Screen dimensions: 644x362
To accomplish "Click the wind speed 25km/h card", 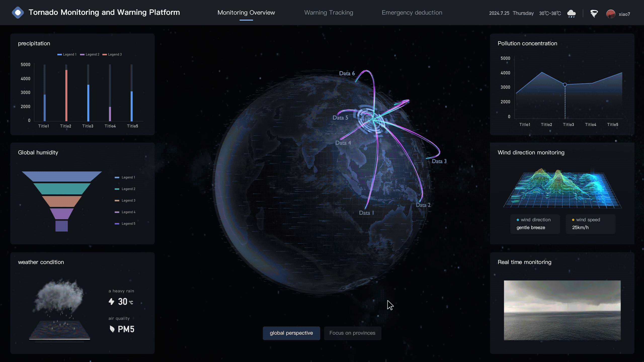I will tap(590, 224).
